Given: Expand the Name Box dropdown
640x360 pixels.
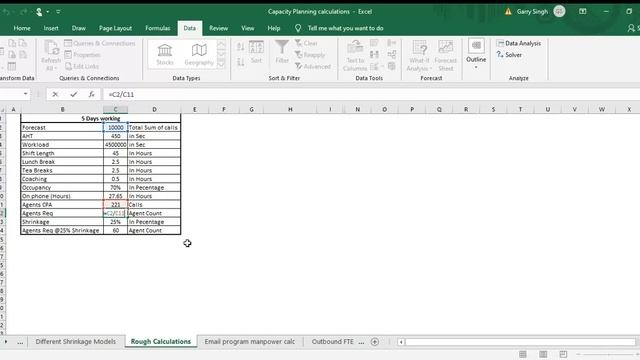Looking at the screenshot, I should click(x=25, y=94).
